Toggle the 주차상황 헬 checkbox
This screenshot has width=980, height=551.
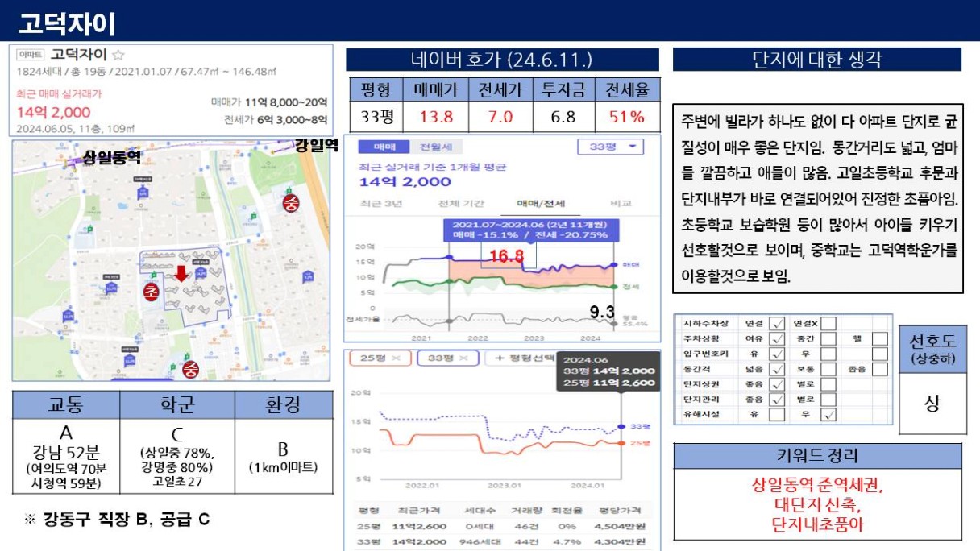pyautogui.click(x=880, y=338)
